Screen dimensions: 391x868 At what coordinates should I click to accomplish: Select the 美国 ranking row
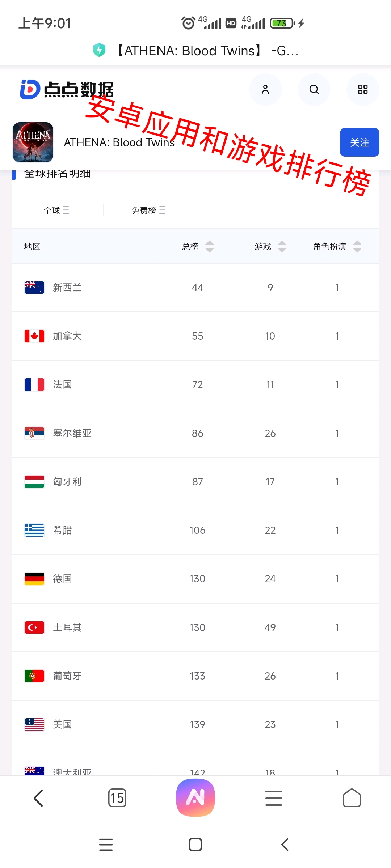pyautogui.click(x=195, y=724)
